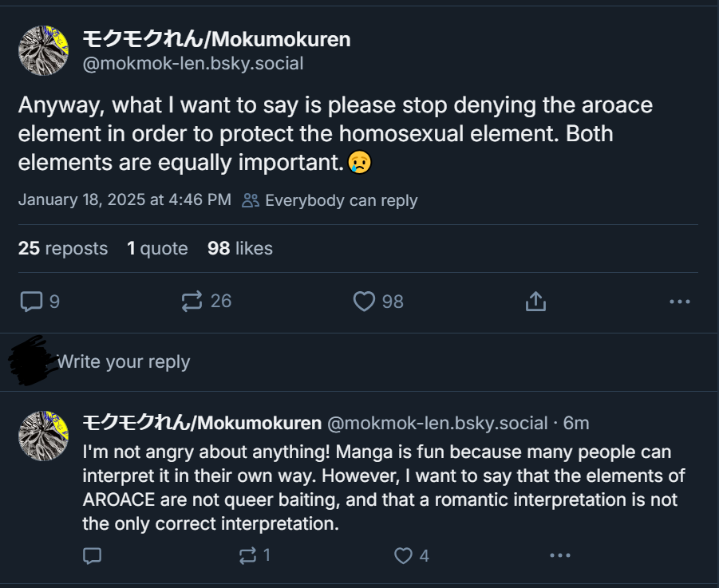Image resolution: width=719 pixels, height=588 pixels.
Task: Open the main post's three-dot options menu
Action: 679,302
